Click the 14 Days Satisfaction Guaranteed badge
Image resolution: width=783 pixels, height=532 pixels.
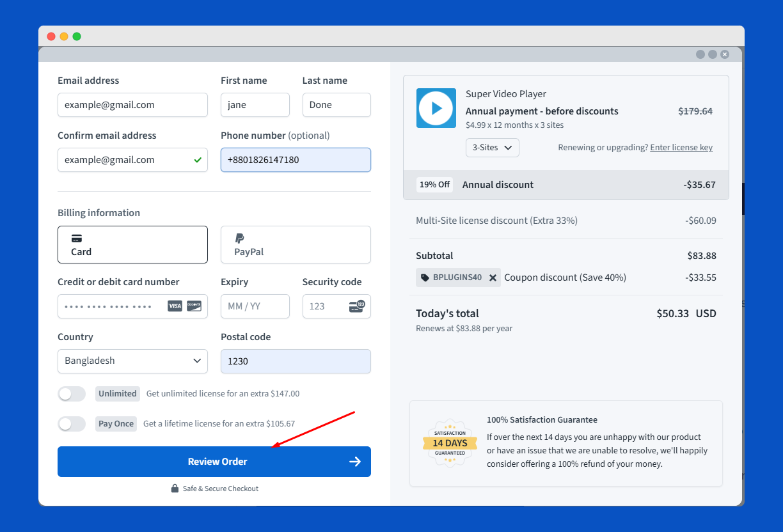tap(449, 443)
